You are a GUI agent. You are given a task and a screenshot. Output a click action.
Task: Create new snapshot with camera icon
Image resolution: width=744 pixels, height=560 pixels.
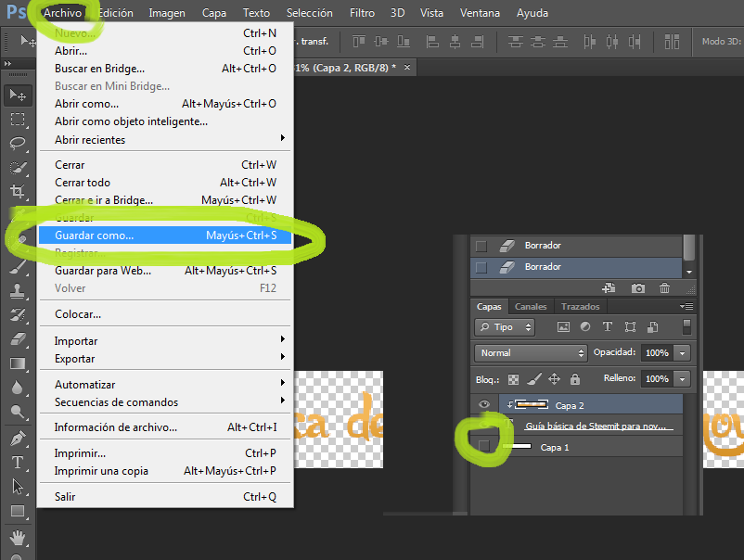[x=637, y=287]
